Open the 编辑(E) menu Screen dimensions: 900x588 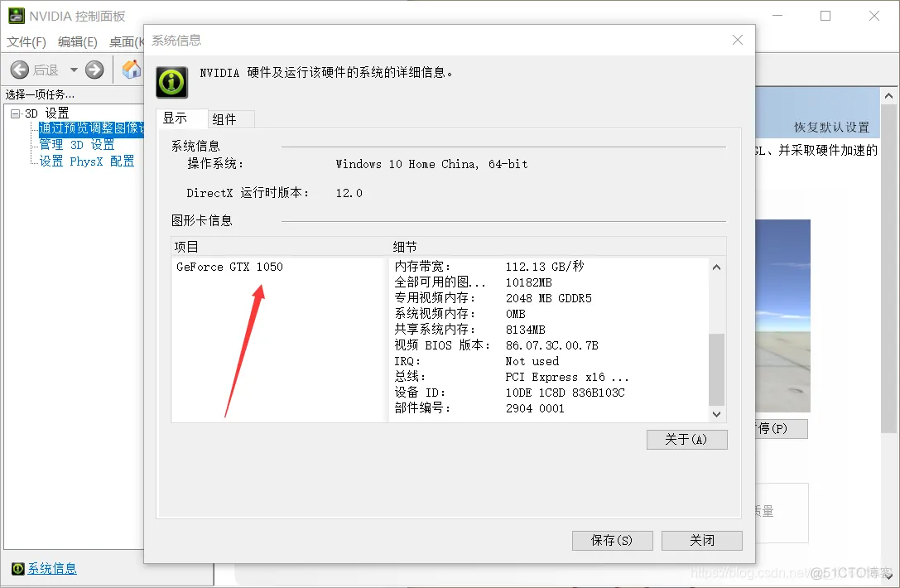(78, 42)
